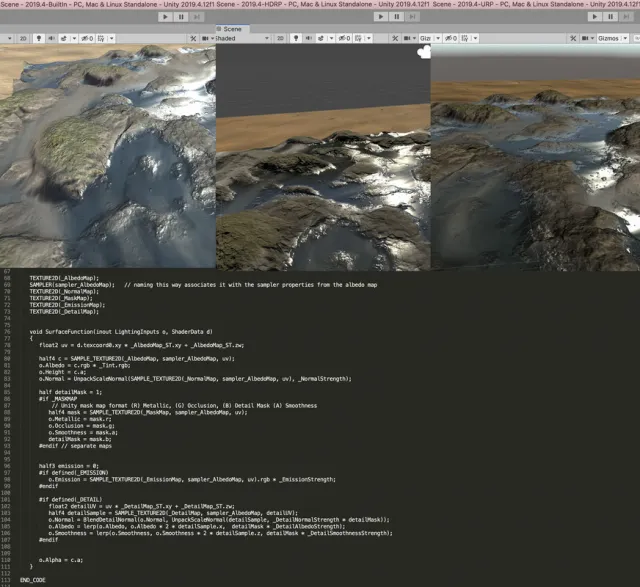Toggle scene lighting in the HDRP window
Image resolution: width=640 pixels, height=587 pixels.
tap(296, 38)
